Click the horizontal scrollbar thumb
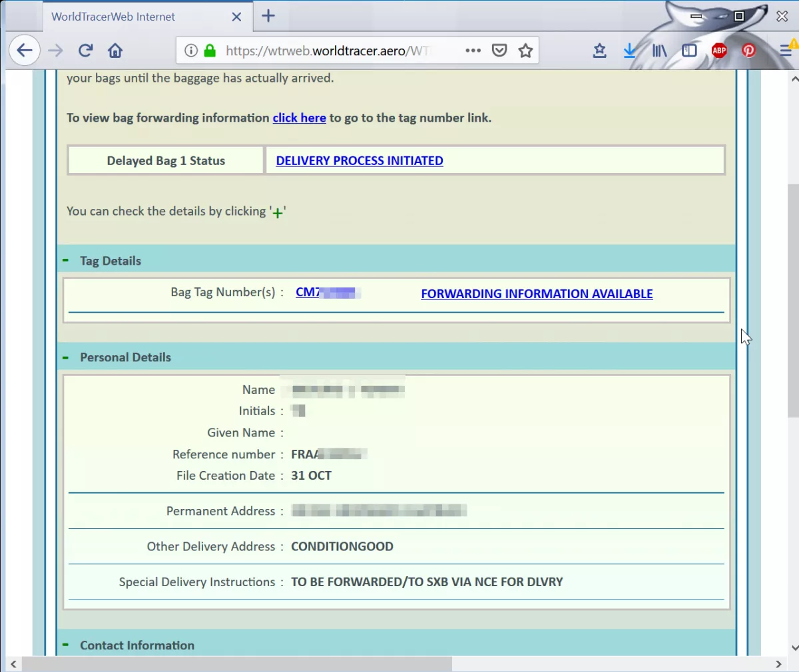 point(237,664)
